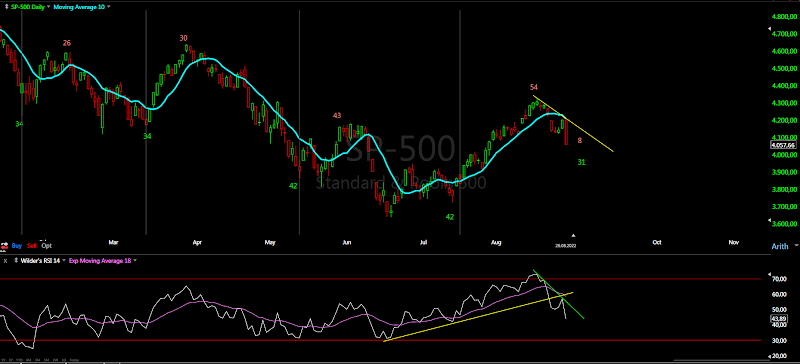800x364 pixels.
Task: Click the Moving Average 10 indicator label
Action: click(x=80, y=7)
